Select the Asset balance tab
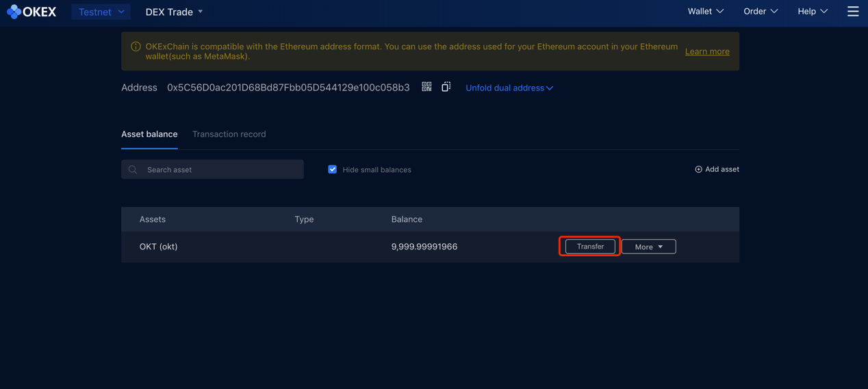868x389 pixels. (149, 134)
